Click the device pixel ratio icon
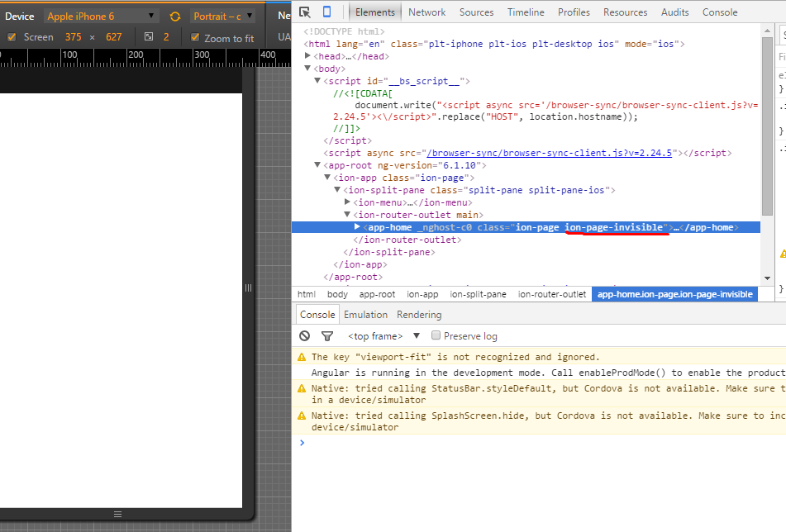Viewport: 786px width, 532px height. (149, 36)
